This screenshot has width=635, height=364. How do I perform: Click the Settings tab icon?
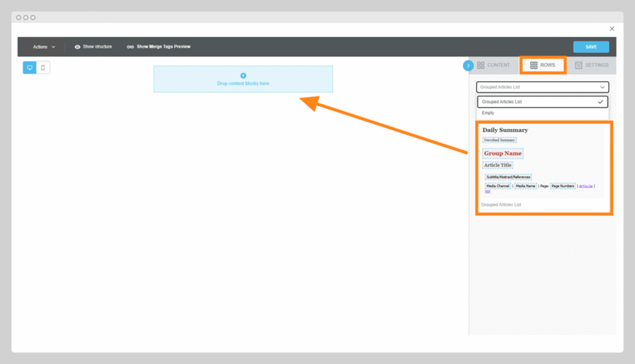pos(579,65)
